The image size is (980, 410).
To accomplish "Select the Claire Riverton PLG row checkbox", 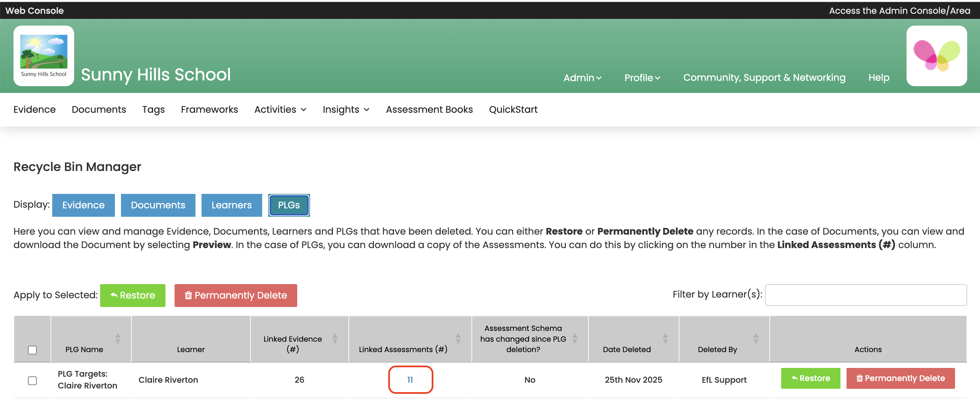I will [32, 380].
